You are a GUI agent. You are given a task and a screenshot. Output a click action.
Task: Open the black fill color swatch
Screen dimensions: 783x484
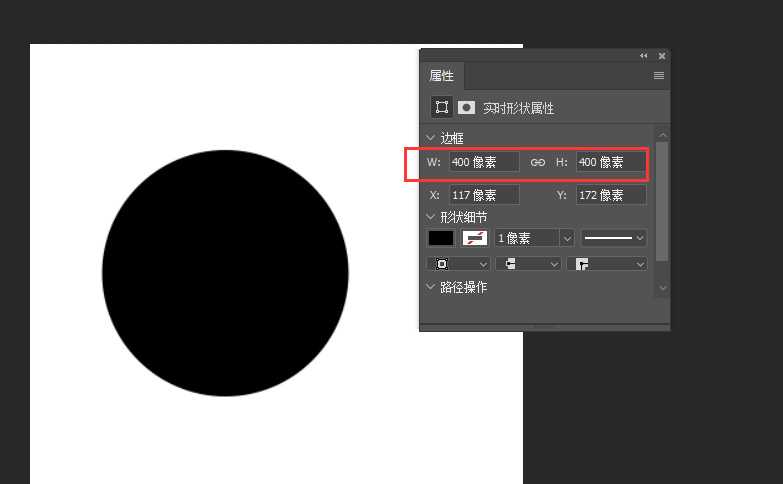click(441, 238)
